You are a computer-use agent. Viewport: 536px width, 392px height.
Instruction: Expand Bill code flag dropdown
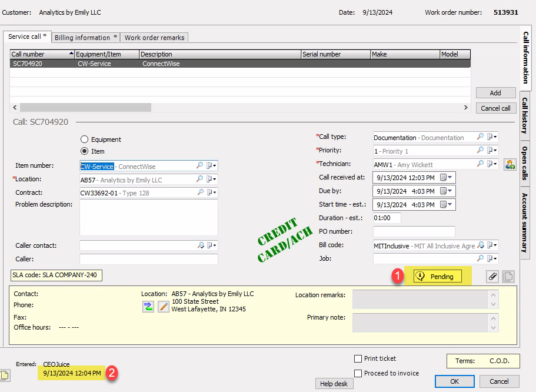tap(492, 245)
